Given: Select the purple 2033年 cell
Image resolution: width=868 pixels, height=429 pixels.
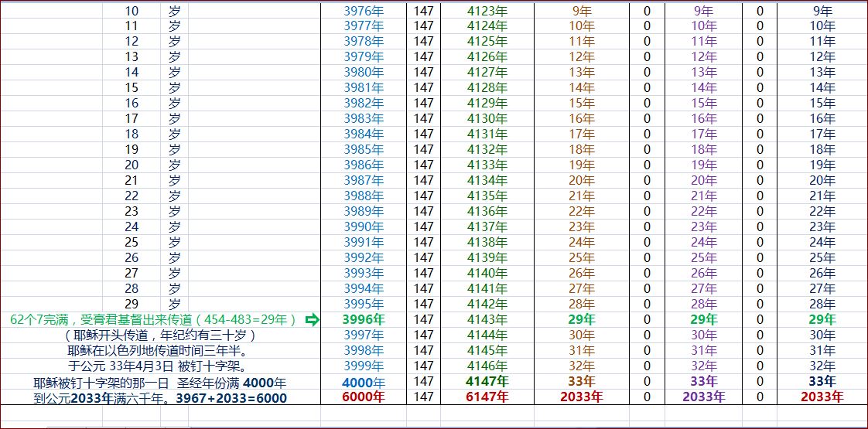Looking at the screenshot, I should coord(703,397).
